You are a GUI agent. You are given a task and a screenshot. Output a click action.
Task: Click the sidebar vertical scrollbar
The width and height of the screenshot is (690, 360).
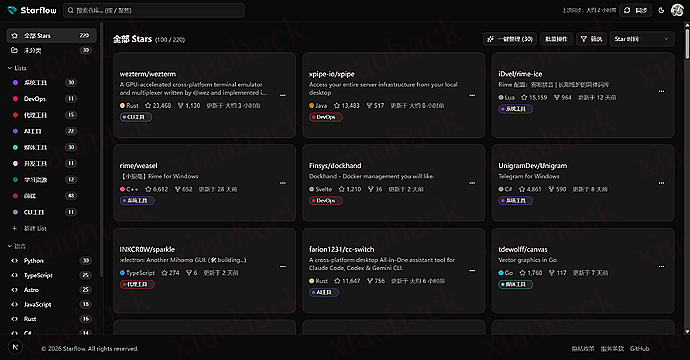[102, 150]
